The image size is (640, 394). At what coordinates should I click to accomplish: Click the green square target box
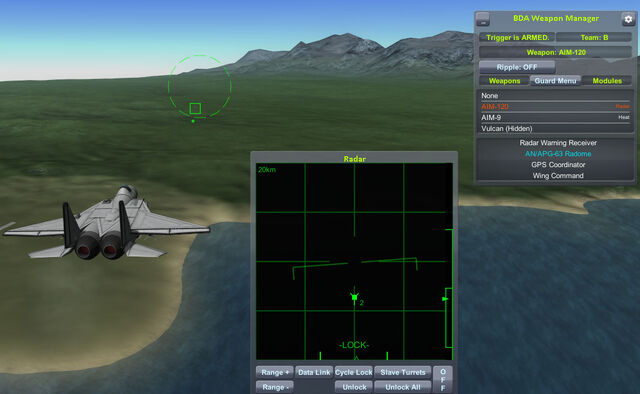point(195,109)
